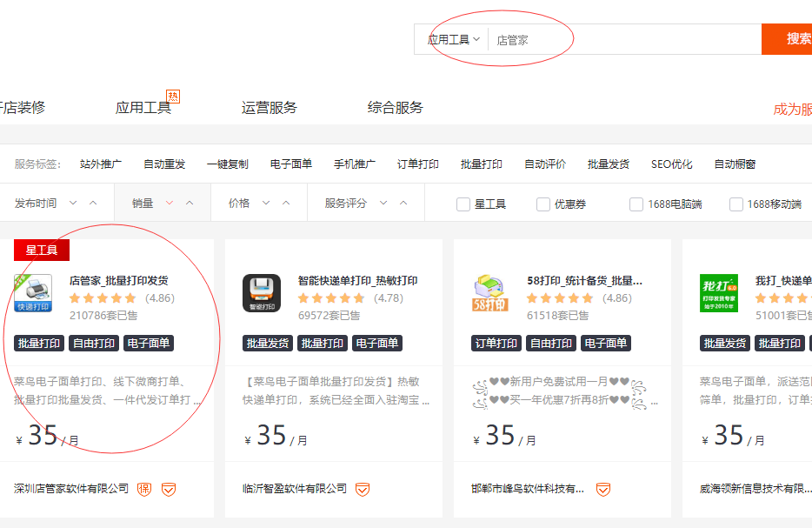Image resolution: width=812 pixels, height=528 pixels.
Task: Filter by 自动橱窗 service tag
Action: [x=735, y=164]
